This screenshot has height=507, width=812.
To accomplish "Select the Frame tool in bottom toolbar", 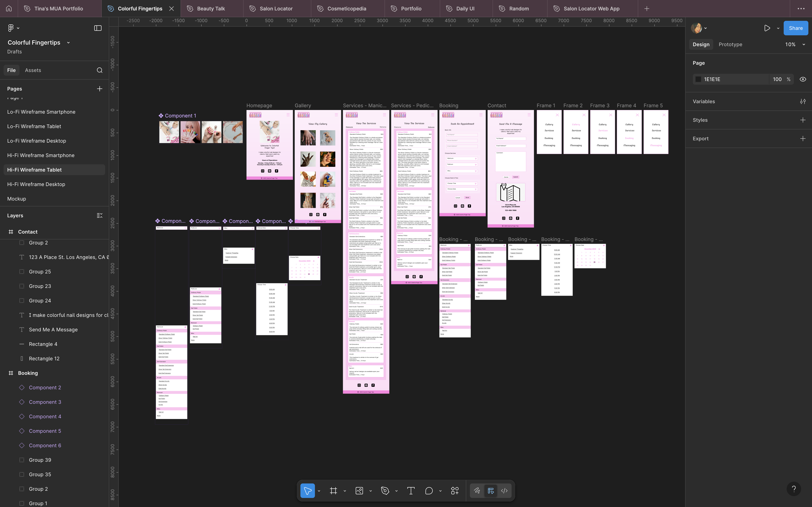I will (333, 491).
